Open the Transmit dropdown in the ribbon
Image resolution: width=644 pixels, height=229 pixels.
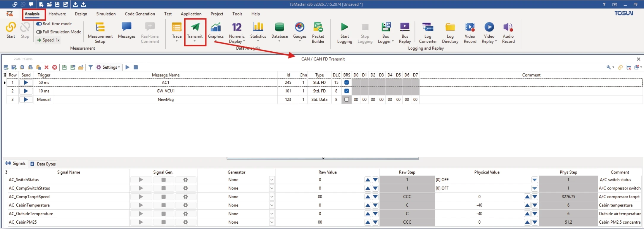click(195, 41)
